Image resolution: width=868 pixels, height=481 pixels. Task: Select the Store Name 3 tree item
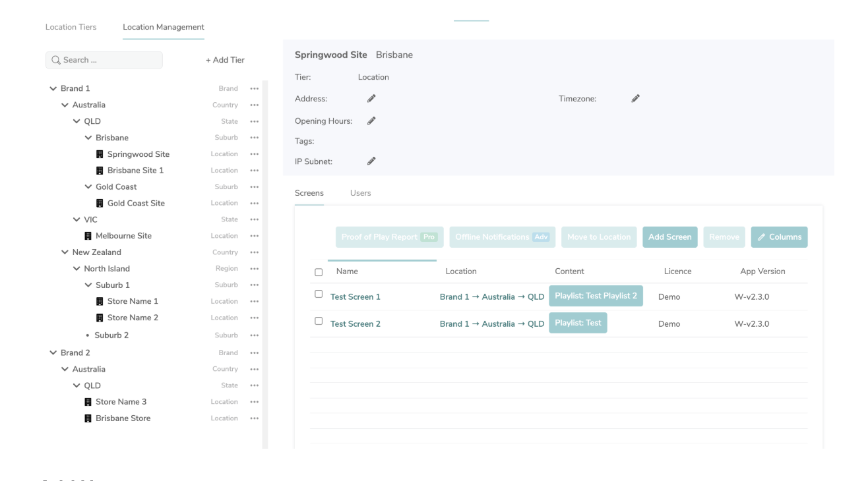tap(121, 402)
